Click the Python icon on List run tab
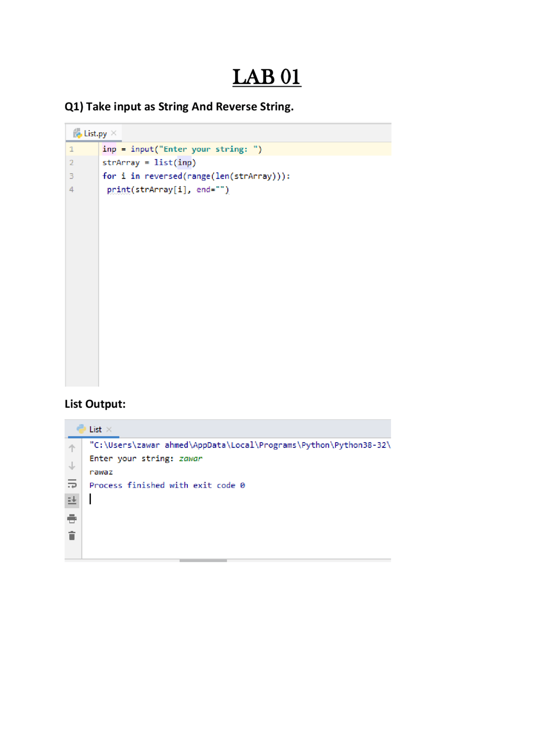Screen dimensions: 534x756 (81, 429)
